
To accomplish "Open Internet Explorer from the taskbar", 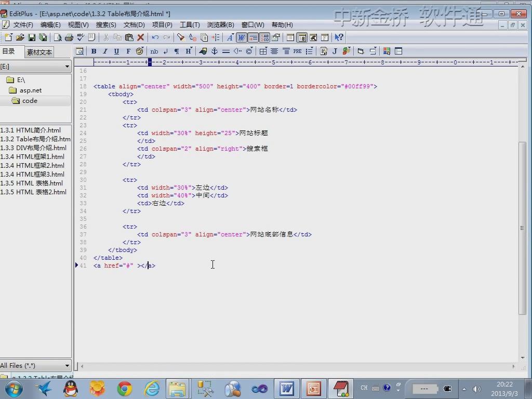I will (152, 389).
